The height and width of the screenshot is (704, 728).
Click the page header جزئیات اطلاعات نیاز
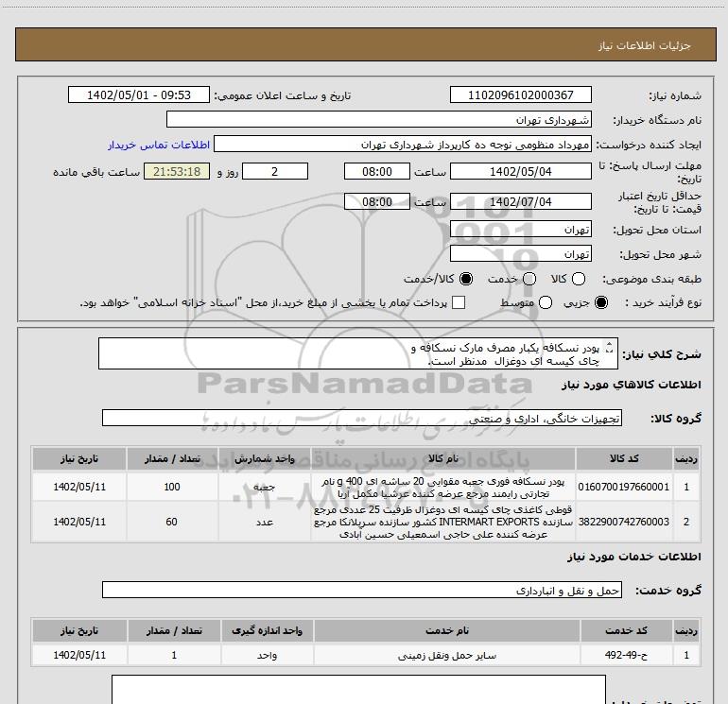(x=645, y=45)
